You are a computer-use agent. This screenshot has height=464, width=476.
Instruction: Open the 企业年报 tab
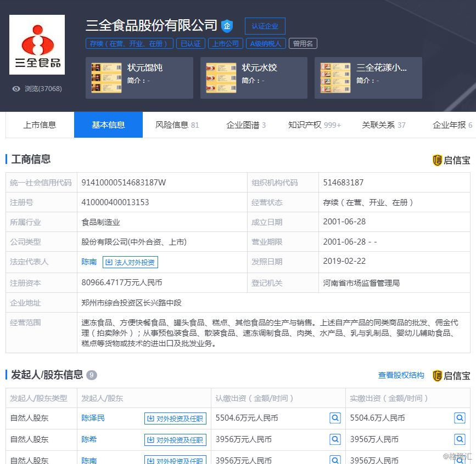point(452,125)
